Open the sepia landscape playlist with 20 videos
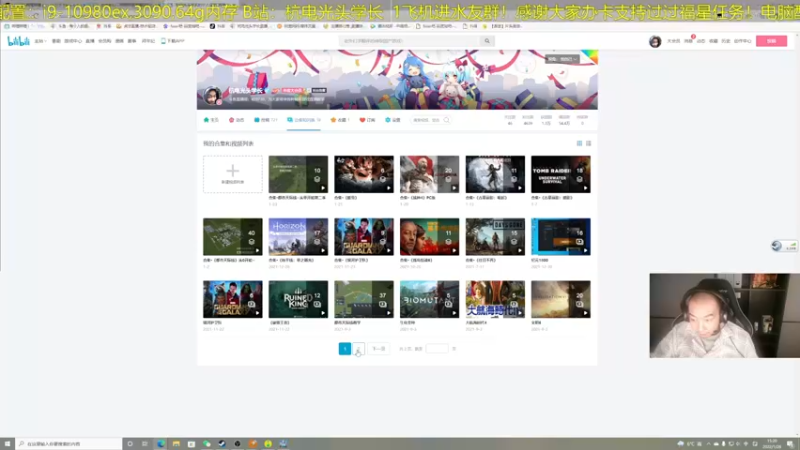 pos(561,299)
